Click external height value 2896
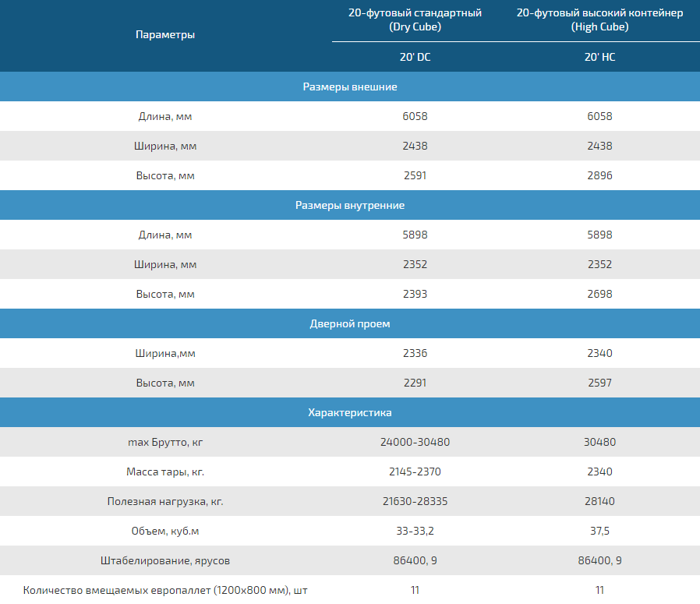 click(x=599, y=176)
